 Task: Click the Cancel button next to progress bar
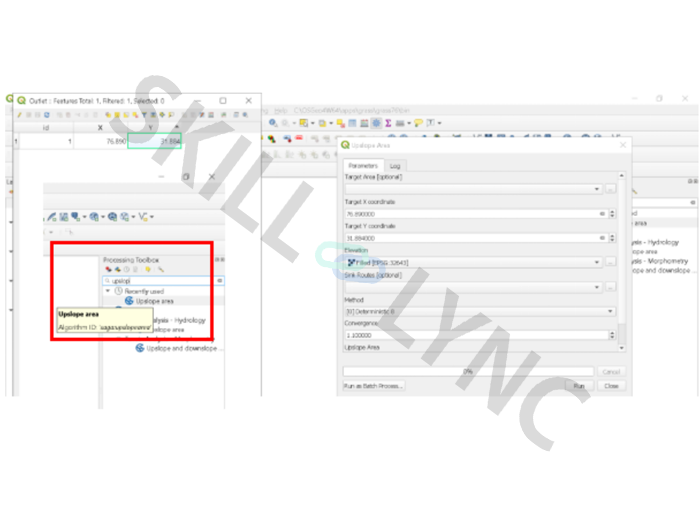click(x=611, y=372)
